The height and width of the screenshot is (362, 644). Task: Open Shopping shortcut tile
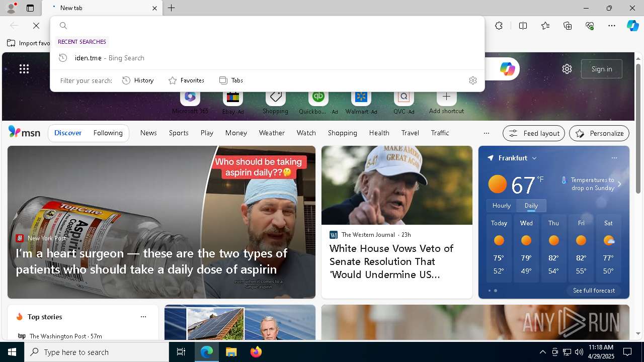point(275,102)
